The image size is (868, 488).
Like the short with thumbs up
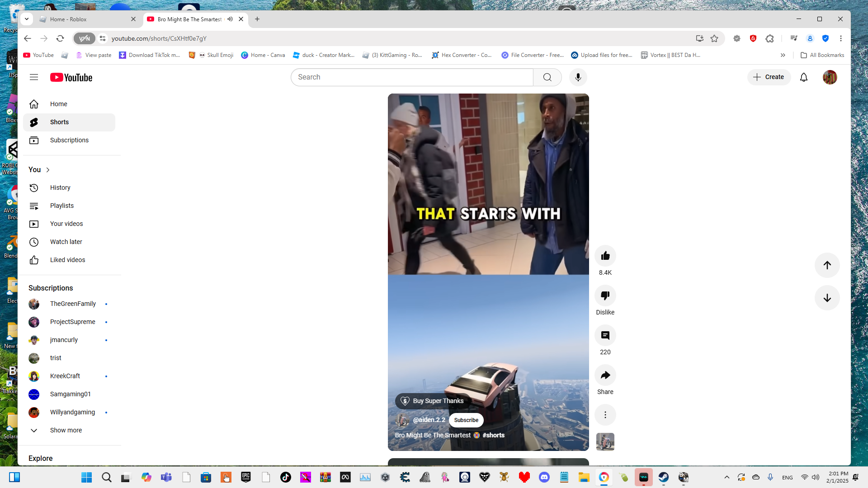pyautogui.click(x=605, y=256)
